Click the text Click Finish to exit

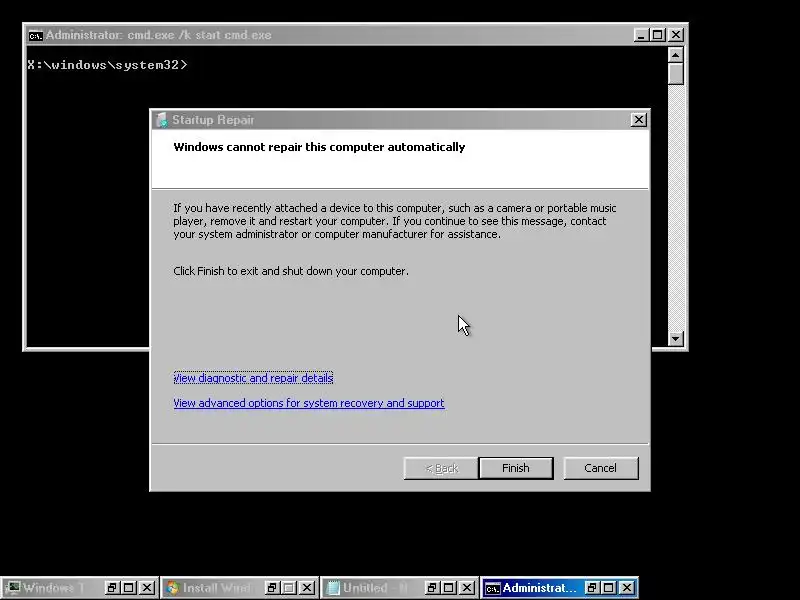click(x=291, y=271)
